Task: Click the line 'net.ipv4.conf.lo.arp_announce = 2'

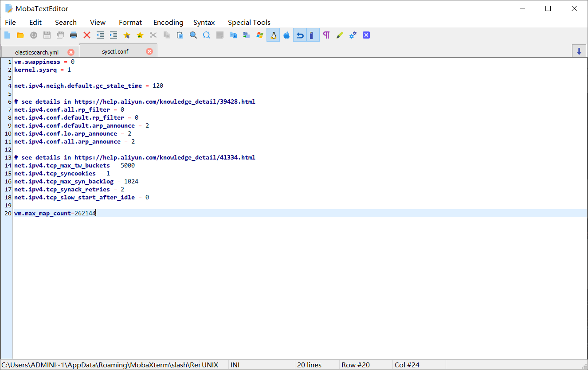Action: (73, 134)
